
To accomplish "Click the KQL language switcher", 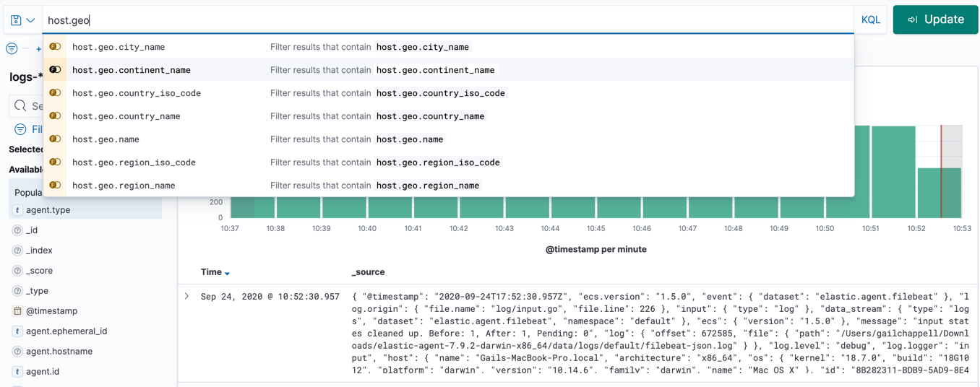I will (x=870, y=20).
